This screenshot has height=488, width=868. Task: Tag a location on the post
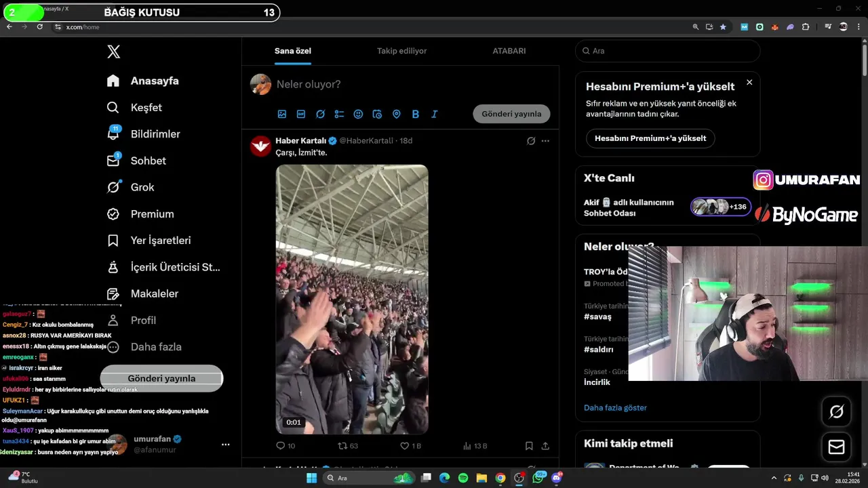397,114
